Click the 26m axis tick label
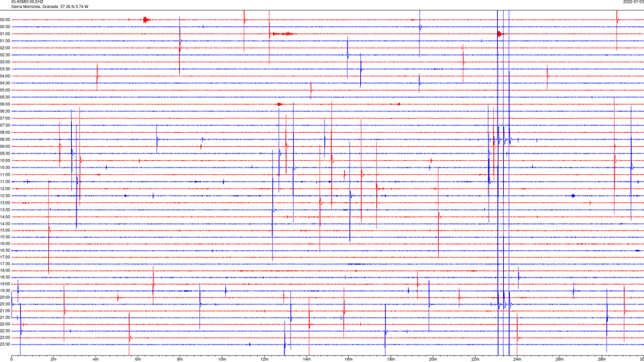The height and width of the screenshot is (362, 644). (x=559, y=359)
